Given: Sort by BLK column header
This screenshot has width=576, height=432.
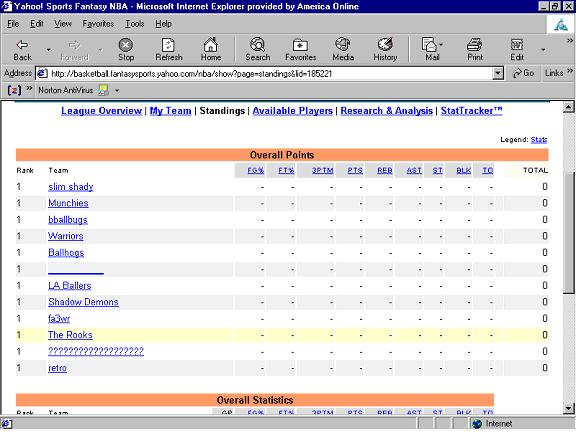Looking at the screenshot, I should pos(464,170).
